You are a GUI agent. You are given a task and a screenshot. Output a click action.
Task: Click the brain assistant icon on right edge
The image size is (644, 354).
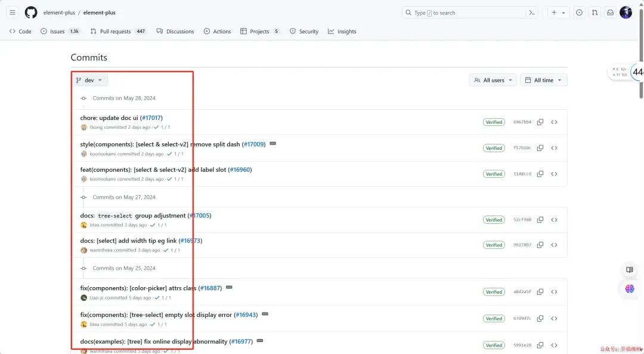629,288
